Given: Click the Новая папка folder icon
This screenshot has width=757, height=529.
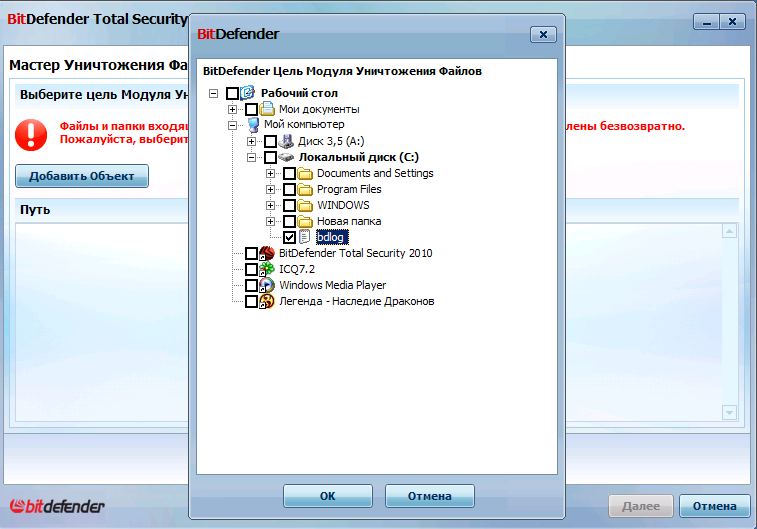Looking at the screenshot, I should (305, 221).
